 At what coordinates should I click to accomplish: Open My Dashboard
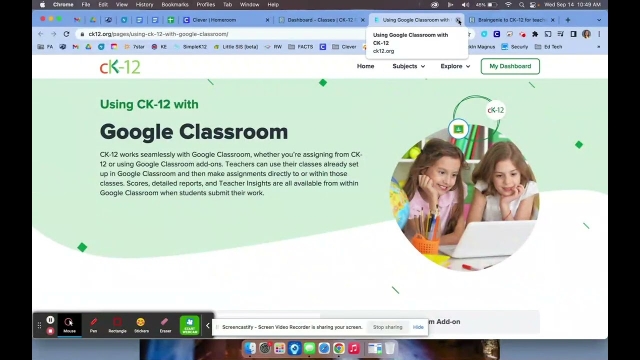(x=510, y=66)
